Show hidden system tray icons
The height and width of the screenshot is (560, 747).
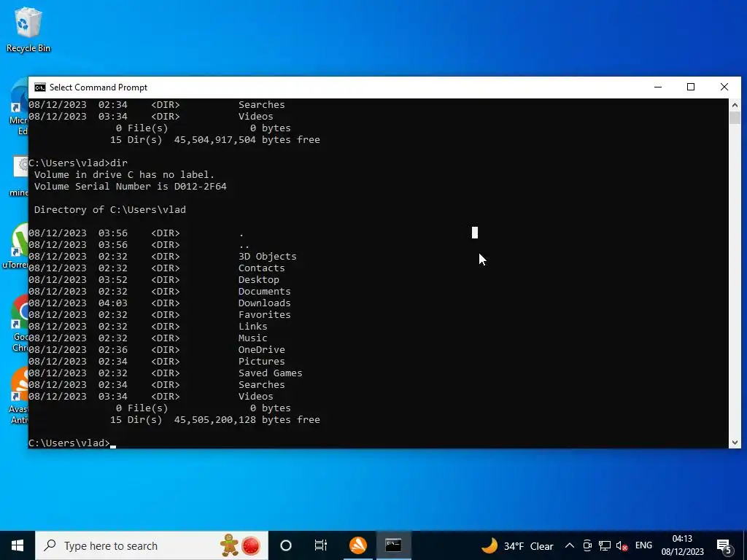(569, 545)
